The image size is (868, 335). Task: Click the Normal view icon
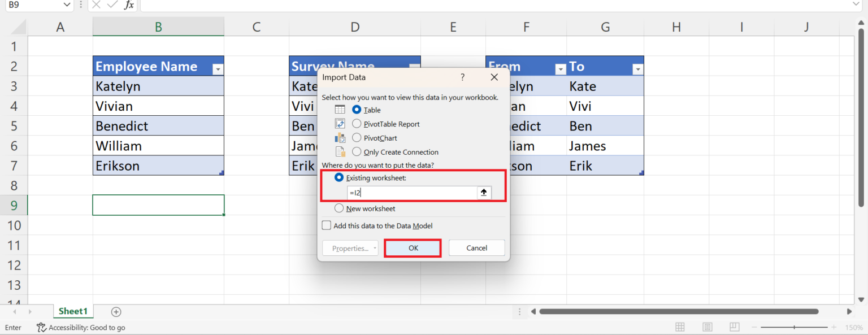(680, 327)
